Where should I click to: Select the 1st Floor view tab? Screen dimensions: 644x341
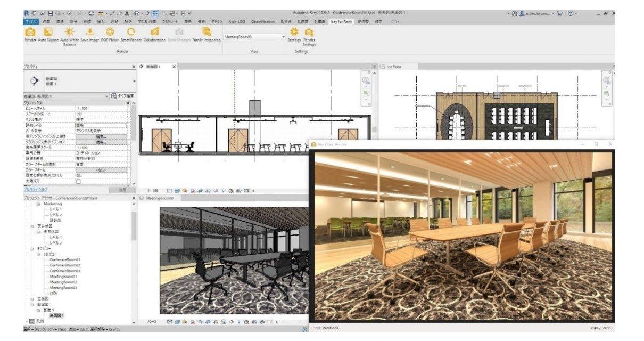394,67
